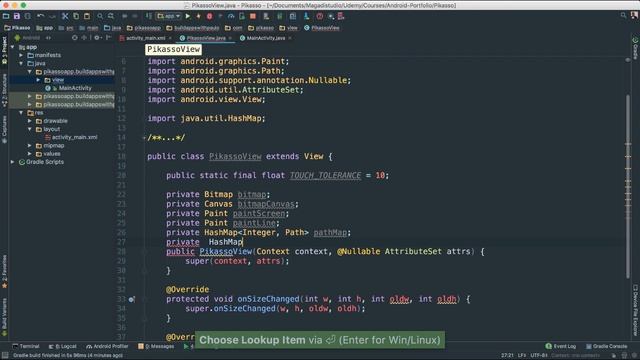This screenshot has height=360, width=640.
Task: Expand the mipmap folder
Action: point(30,145)
